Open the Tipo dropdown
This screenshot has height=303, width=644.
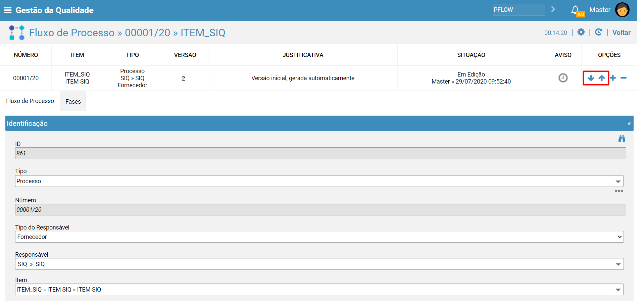click(x=319, y=181)
